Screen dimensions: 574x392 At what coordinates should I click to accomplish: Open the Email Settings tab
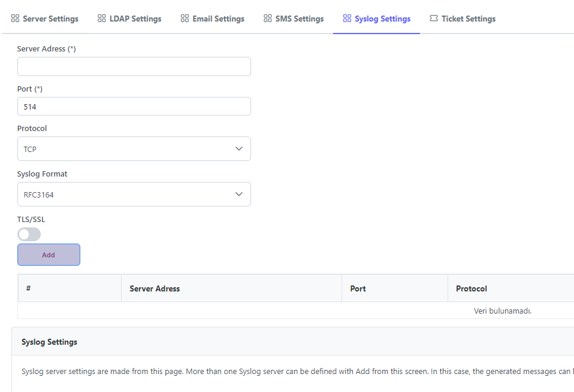click(218, 19)
